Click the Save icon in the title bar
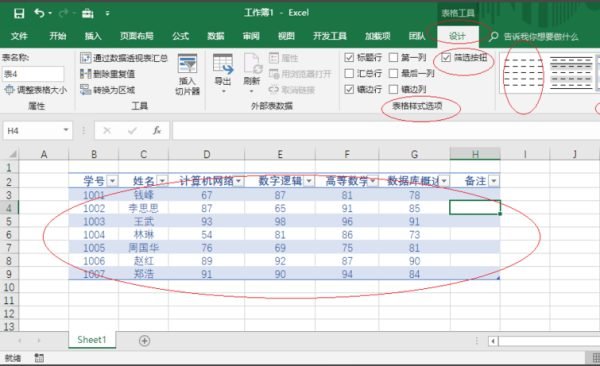Viewport: 600px width, 366px height. tap(19, 13)
